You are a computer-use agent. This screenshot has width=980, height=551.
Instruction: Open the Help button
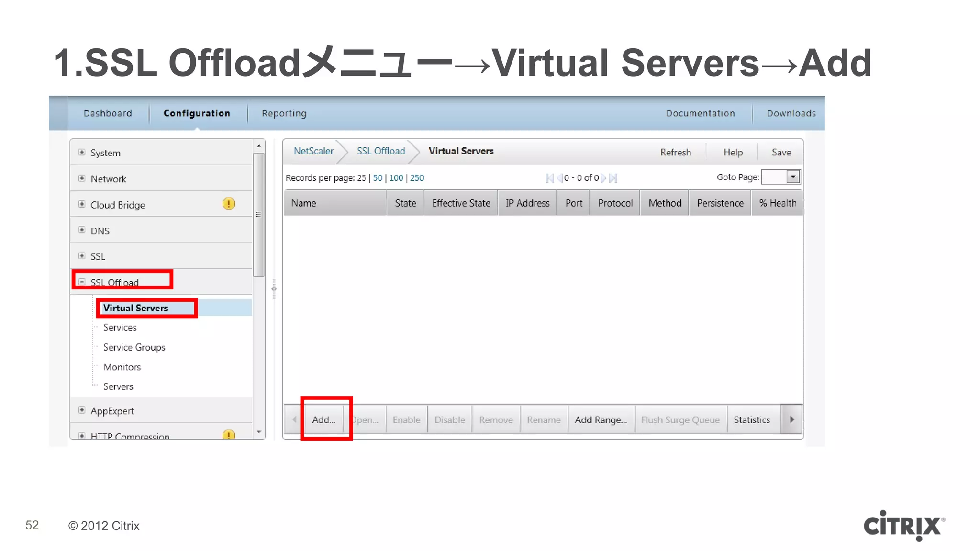pos(733,152)
